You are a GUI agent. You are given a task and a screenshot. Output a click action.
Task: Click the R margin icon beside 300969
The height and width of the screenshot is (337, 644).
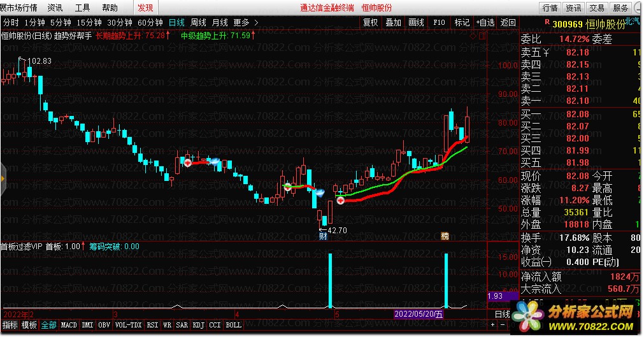(x=547, y=22)
